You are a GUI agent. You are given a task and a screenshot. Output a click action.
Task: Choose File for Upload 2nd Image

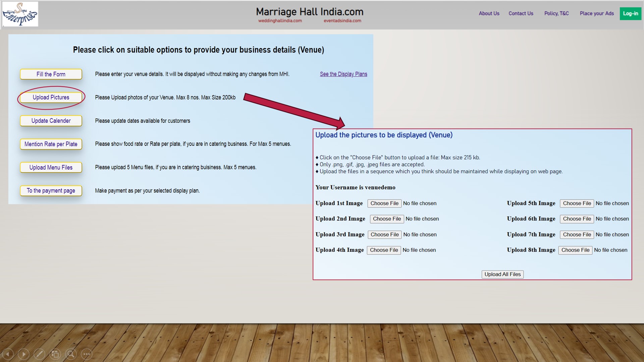[x=387, y=219]
